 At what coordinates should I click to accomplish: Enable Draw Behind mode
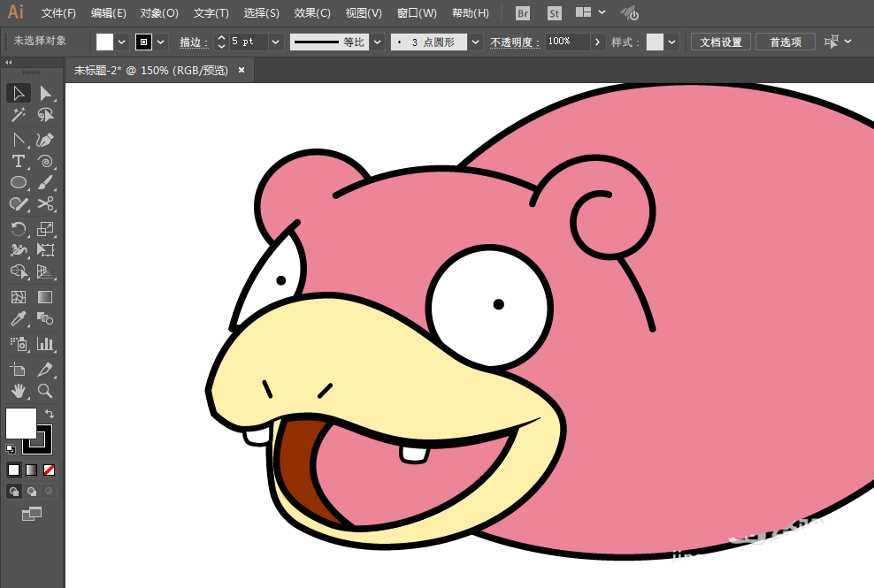[32, 492]
